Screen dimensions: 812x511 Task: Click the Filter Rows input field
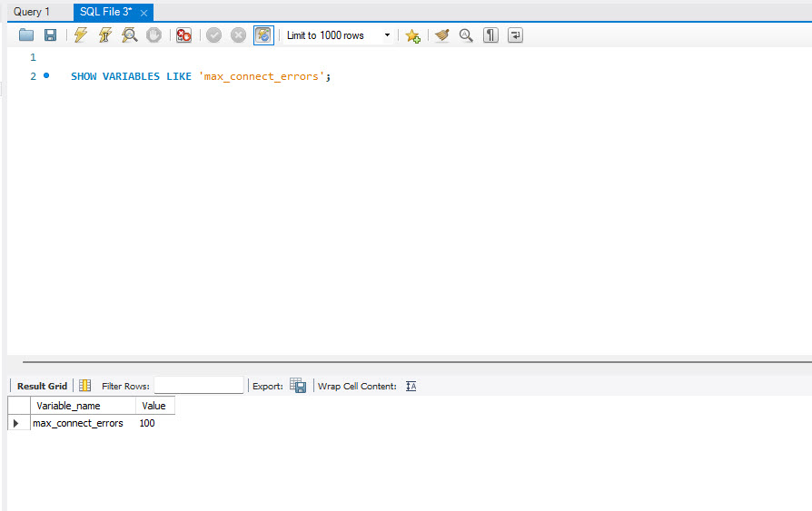(x=199, y=386)
